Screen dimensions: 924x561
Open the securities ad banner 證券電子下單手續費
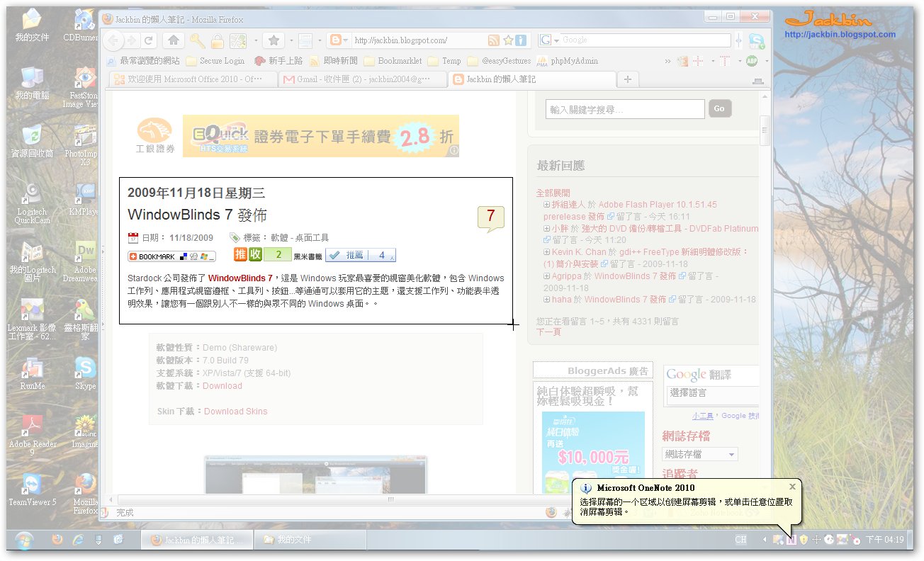pos(321,136)
